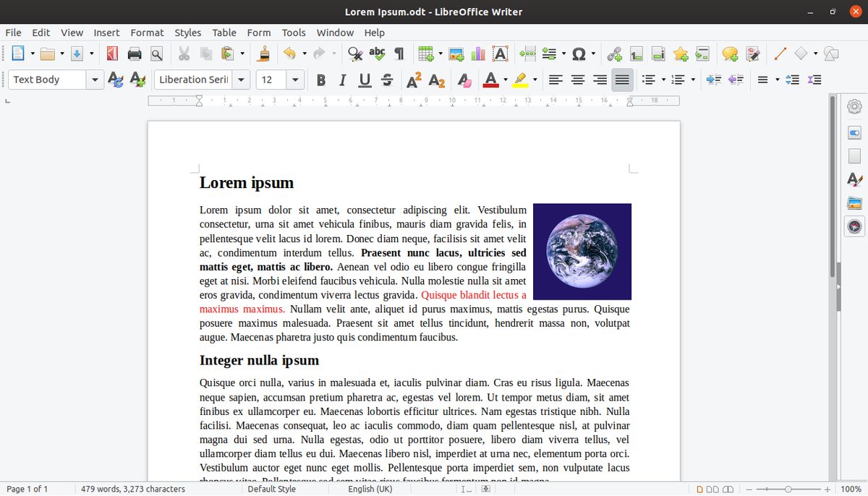This screenshot has height=496, width=868.
Task: Open the Format menu
Action: (147, 33)
